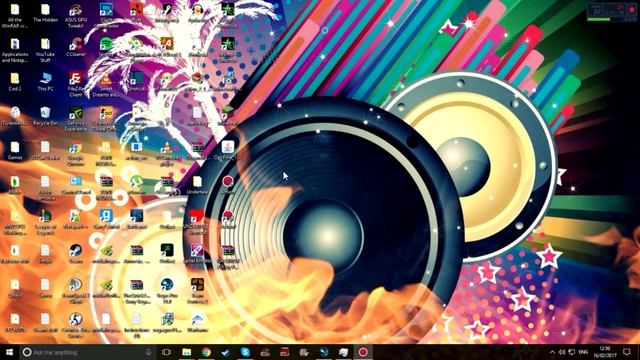Click the 'Ask me anything' search box

click(88, 352)
